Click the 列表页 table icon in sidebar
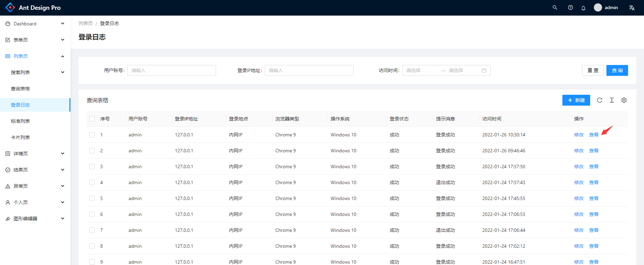Screen dimensions: 644x265 click(8, 56)
